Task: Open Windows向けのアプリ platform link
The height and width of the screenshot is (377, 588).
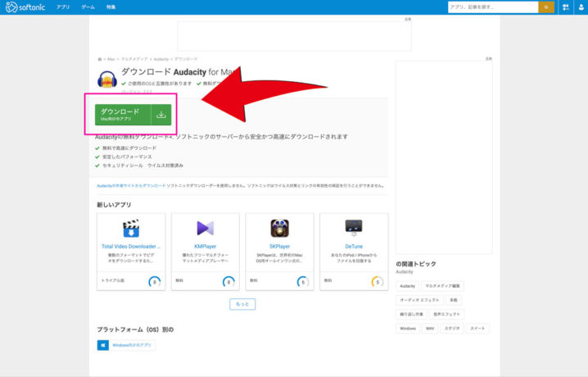Action: pyautogui.click(x=132, y=345)
